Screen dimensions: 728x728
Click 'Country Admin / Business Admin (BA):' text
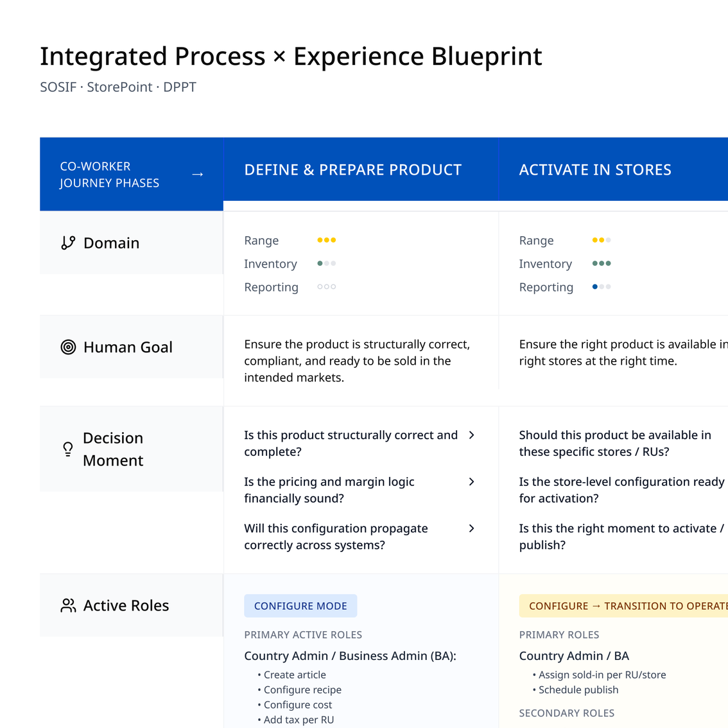pos(350,655)
